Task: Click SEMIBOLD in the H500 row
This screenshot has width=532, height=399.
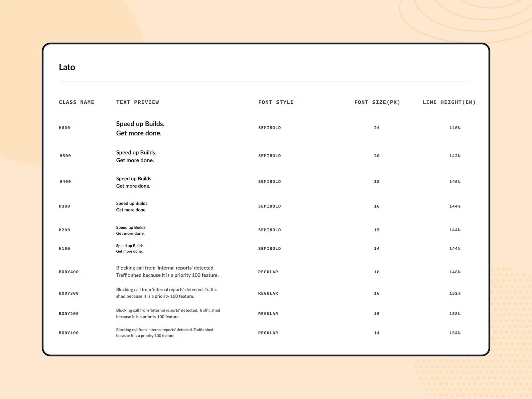Action: pyautogui.click(x=270, y=156)
